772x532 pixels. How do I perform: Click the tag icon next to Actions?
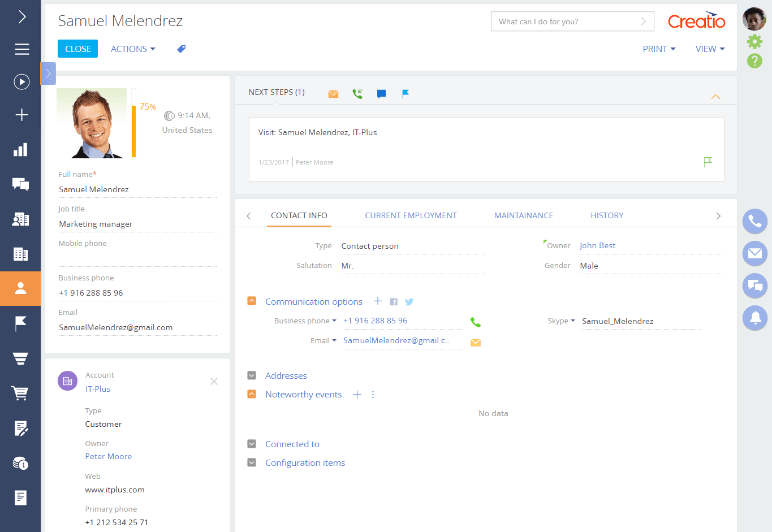click(x=181, y=49)
